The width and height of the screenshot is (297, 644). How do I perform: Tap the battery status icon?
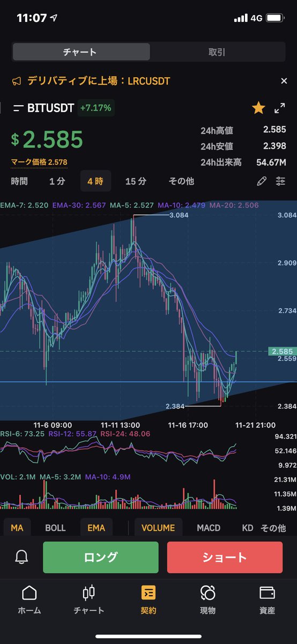click(x=274, y=18)
